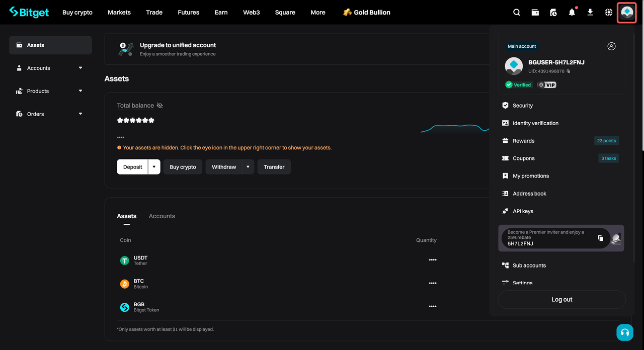Screen dimensions: 644x350
Task: Click the profile avatar in top bar
Action: (x=627, y=12)
